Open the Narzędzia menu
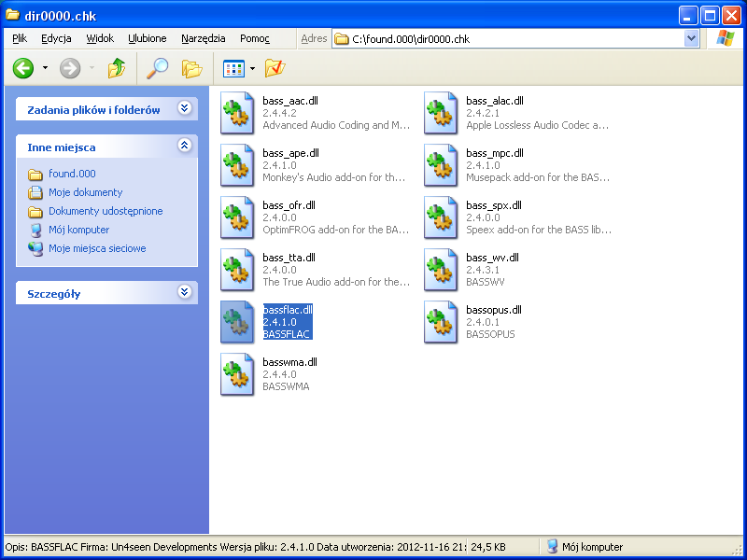Viewport: 747px width, 560px height. 204,38
